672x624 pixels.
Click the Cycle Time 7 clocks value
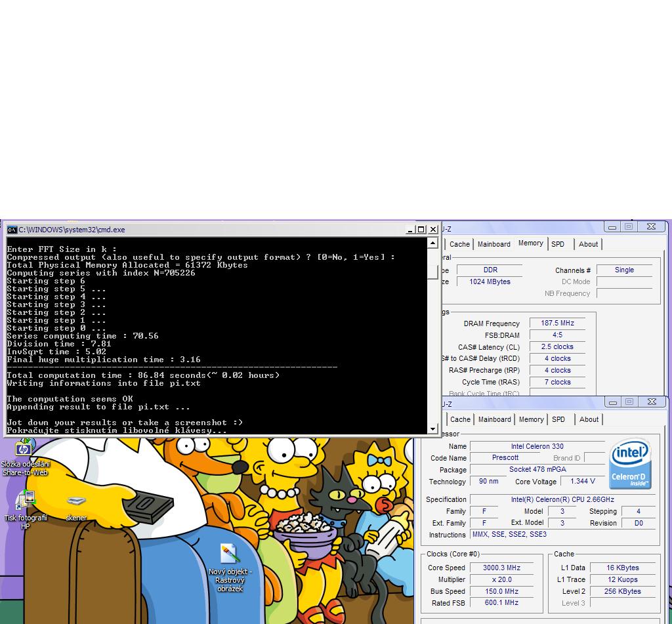(557, 383)
